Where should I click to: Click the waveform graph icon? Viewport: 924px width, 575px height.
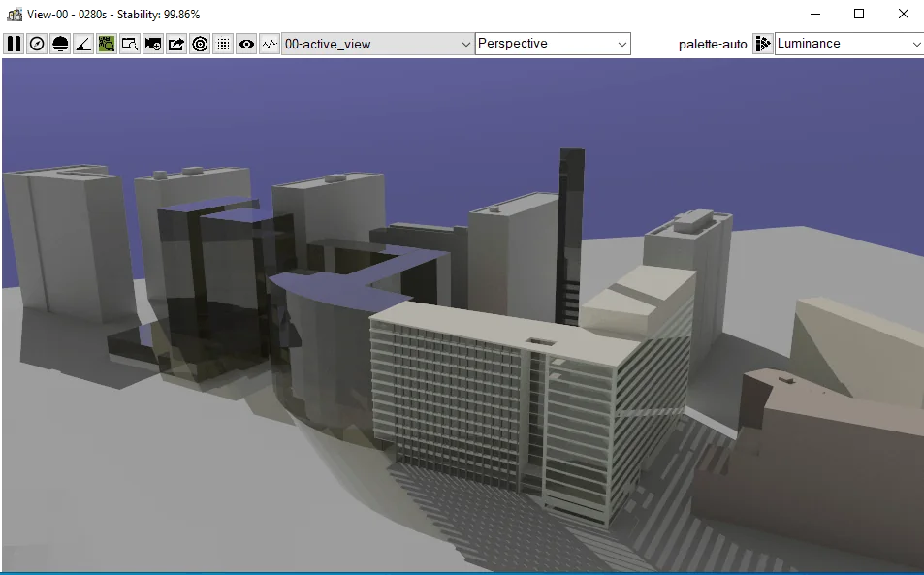(270, 44)
